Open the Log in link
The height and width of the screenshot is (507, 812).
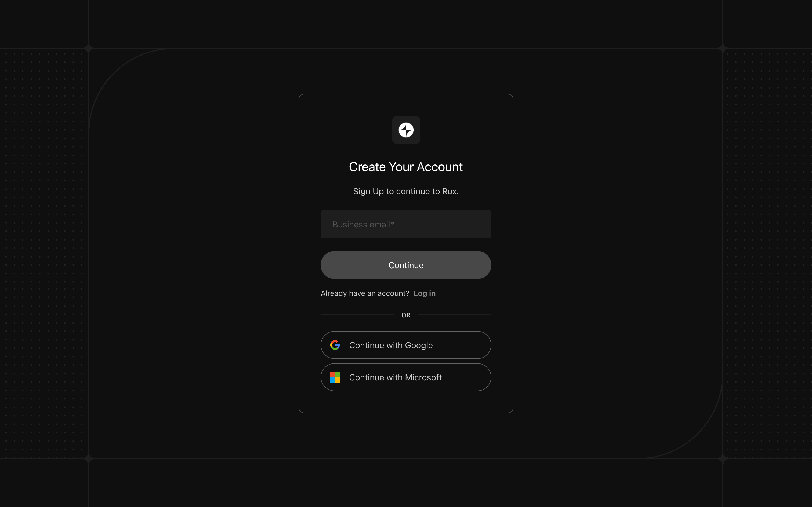pos(425,293)
